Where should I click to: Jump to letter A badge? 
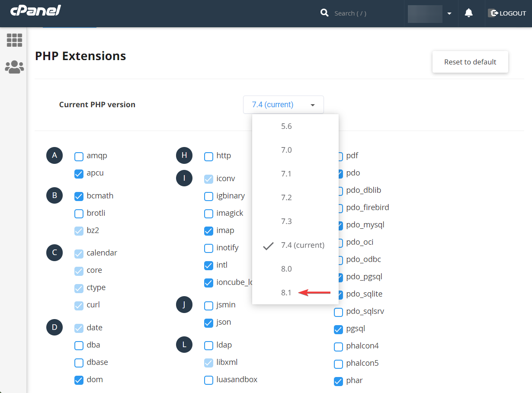point(54,156)
